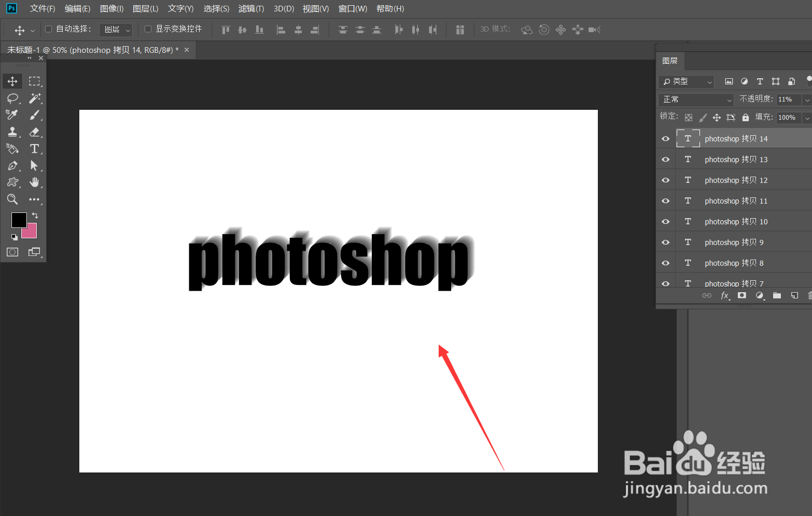Click the opacity 11% input field
The image size is (812, 516).
(789, 99)
